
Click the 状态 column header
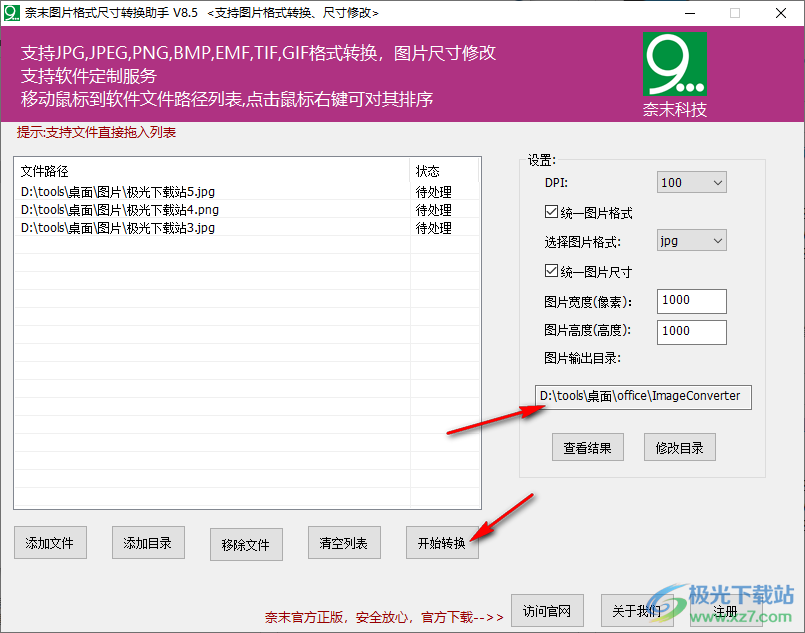point(444,170)
